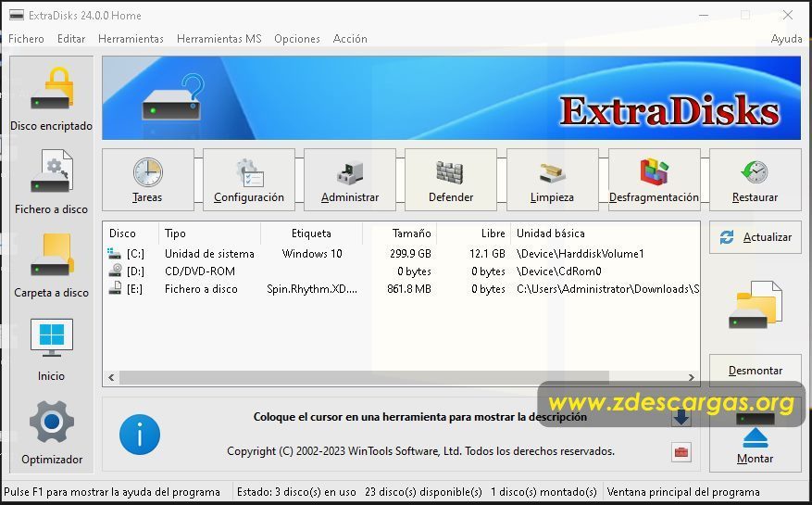Launch the Optimizador gear icon
812x505 pixels.
[51, 422]
